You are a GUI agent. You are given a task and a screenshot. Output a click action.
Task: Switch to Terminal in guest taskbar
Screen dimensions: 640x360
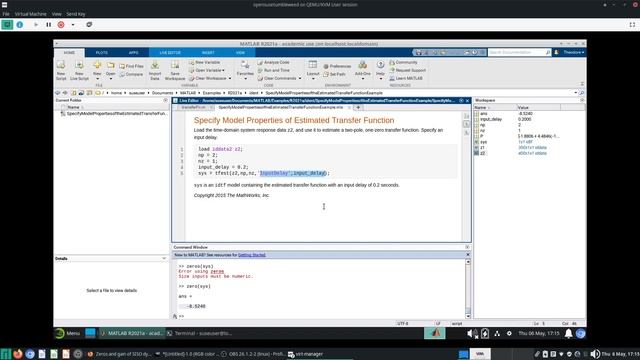pyautogui.click(x=200, y=333)
